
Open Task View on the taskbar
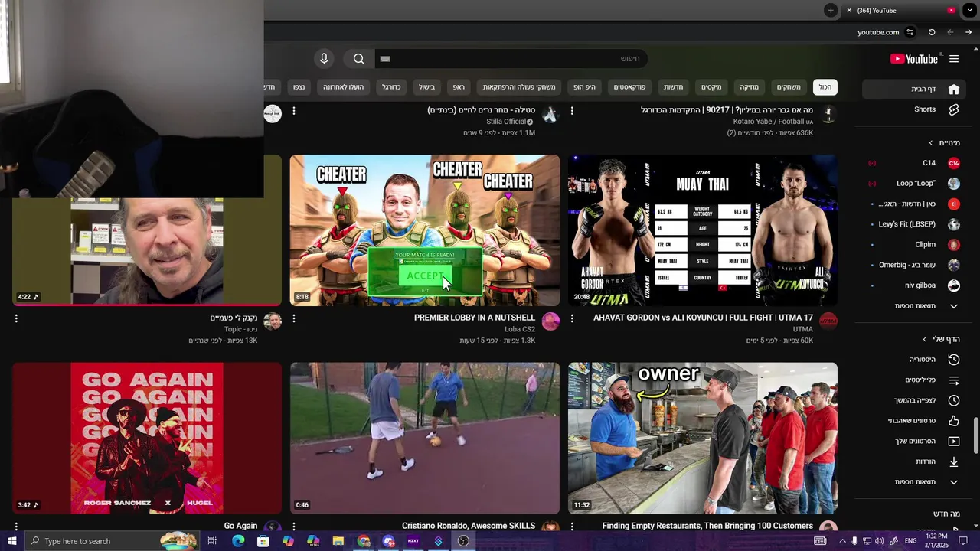point(212,541)
